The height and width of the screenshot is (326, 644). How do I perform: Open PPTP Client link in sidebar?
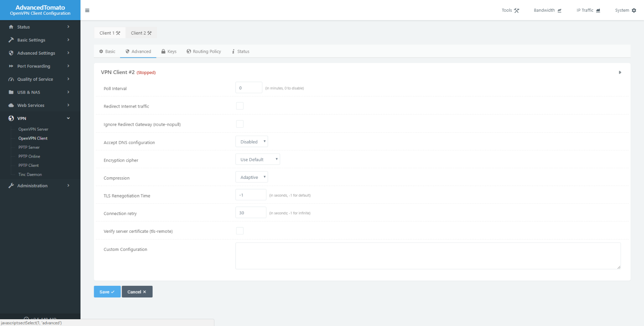pos(29,166)
